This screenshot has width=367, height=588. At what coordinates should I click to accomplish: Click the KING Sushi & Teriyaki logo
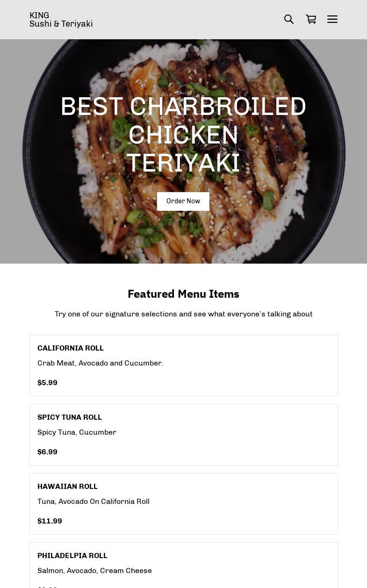tap(61, 20)
